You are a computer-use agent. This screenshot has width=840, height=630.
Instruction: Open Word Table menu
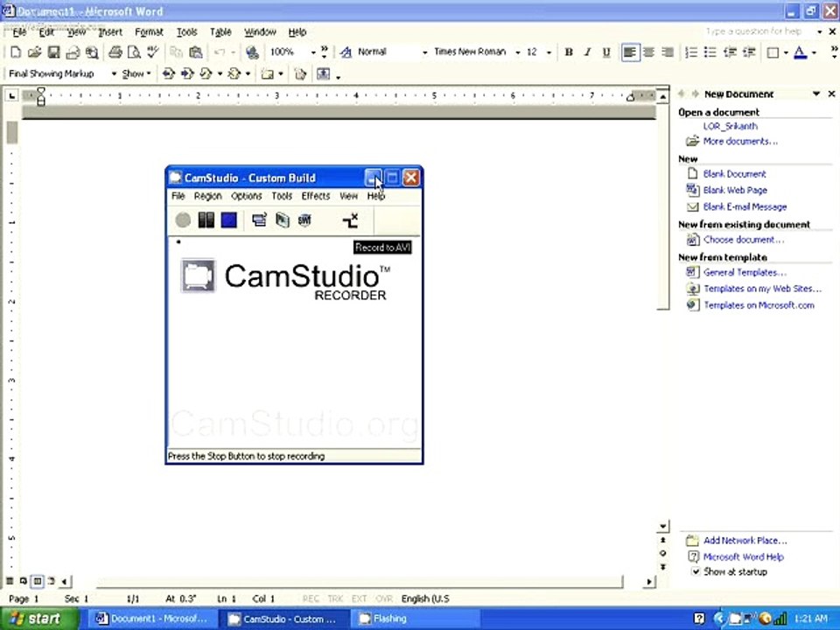(220, 32)
